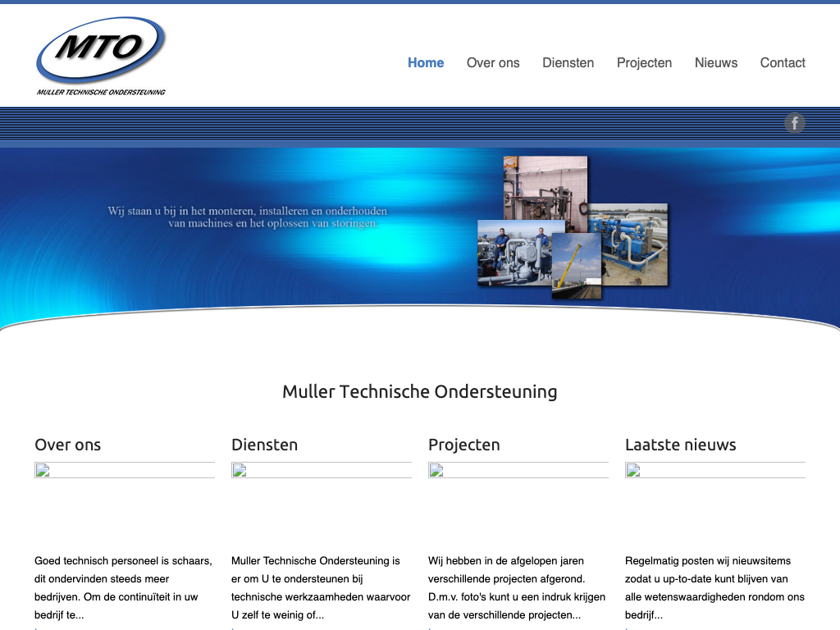Click broken image icon under Over ons
The width and height of the screenshot is (840, 630).
(43, 471)
